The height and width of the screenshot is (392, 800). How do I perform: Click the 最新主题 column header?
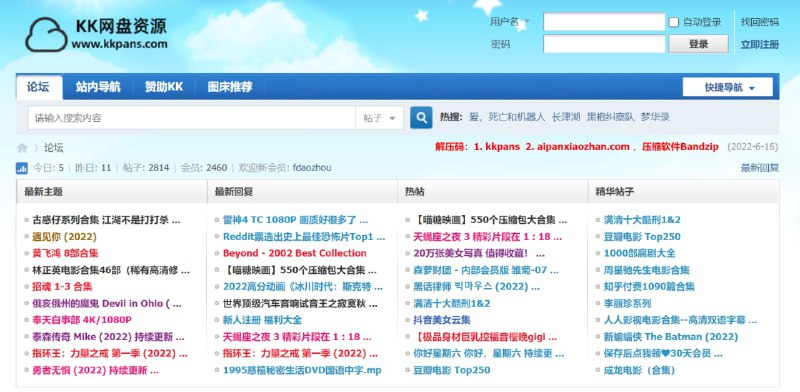[x=43, y=192]
